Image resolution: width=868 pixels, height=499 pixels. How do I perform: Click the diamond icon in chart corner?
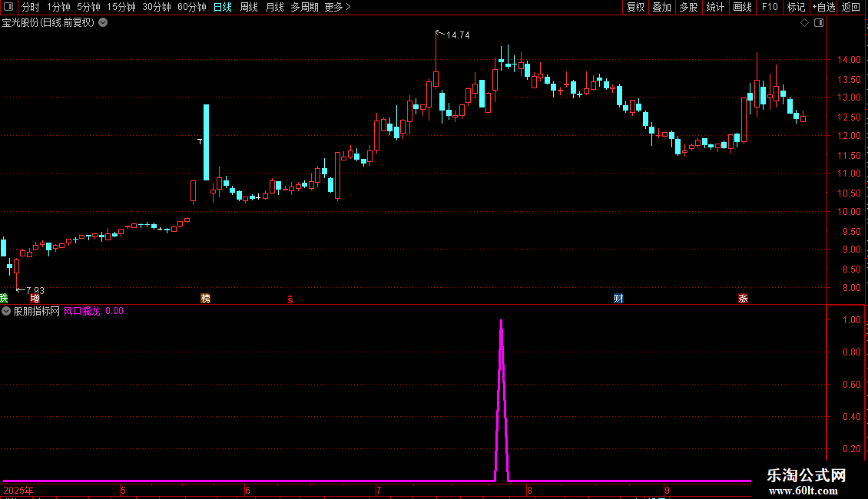pos(805,23)
